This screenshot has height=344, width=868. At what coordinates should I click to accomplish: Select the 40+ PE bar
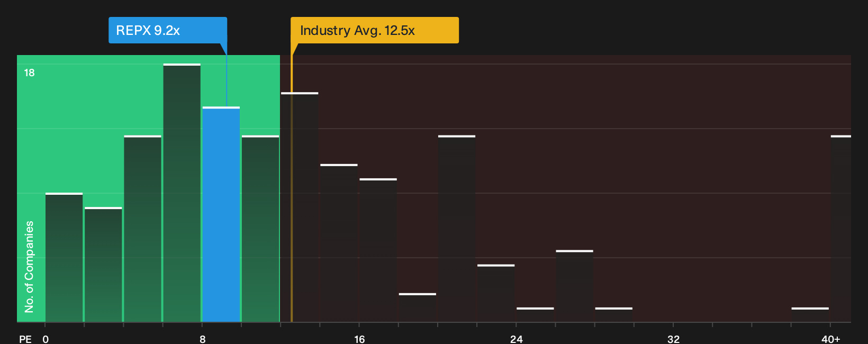click(x=841, y=229)
